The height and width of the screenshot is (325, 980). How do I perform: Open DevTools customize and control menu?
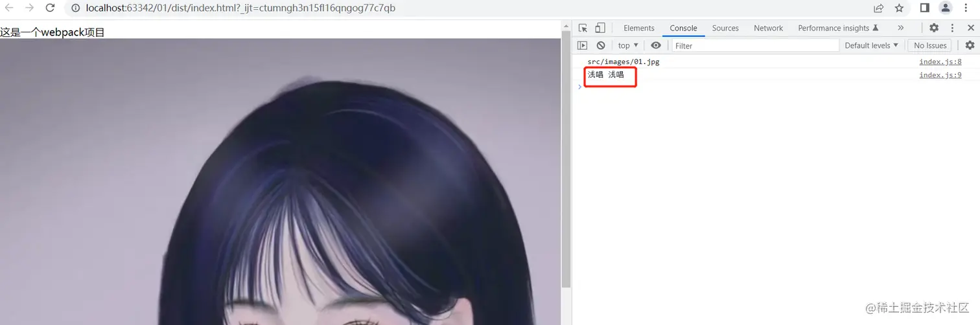tap(953, 28)
